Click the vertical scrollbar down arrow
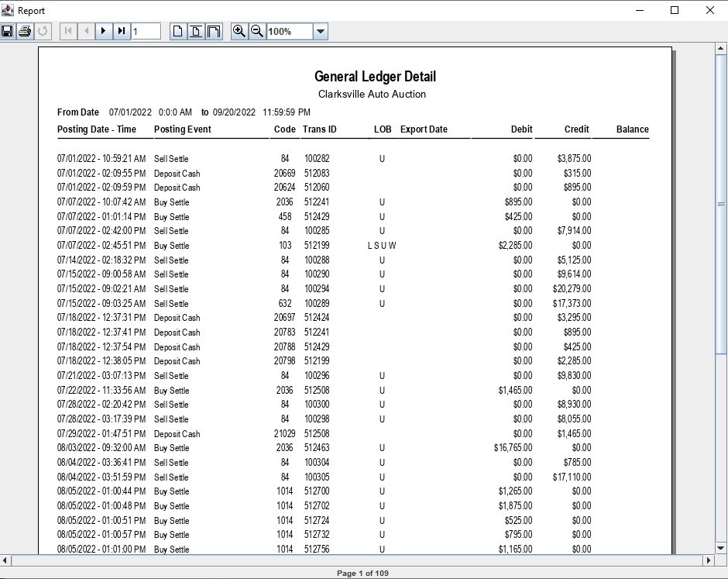728x579 pixels. click(x=721, y=546)
